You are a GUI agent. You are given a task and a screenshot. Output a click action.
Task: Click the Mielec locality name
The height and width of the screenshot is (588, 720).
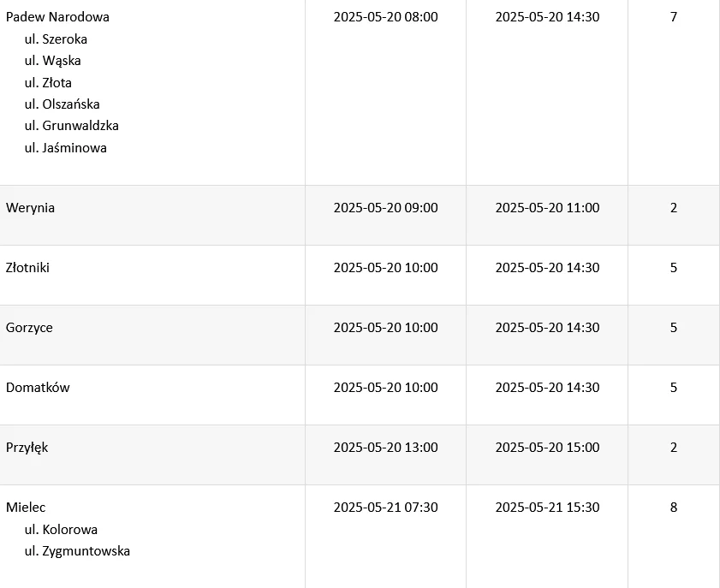pos(26,508)
